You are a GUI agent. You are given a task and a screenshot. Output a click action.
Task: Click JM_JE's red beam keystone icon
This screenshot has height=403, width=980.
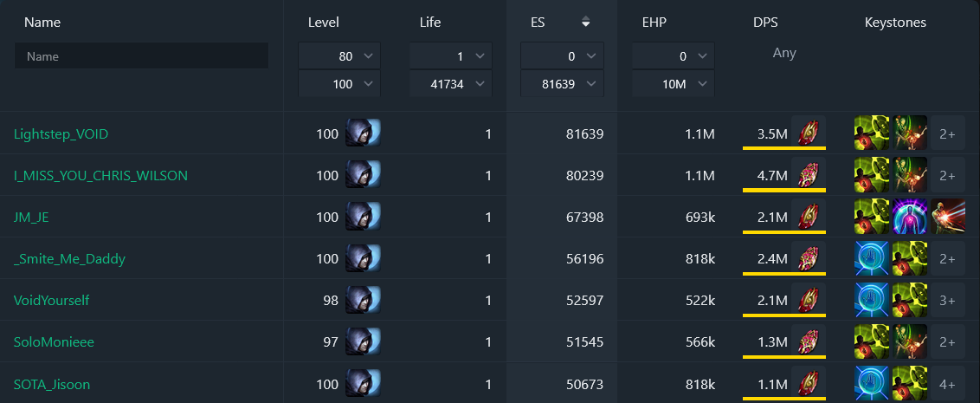(946, 218)
